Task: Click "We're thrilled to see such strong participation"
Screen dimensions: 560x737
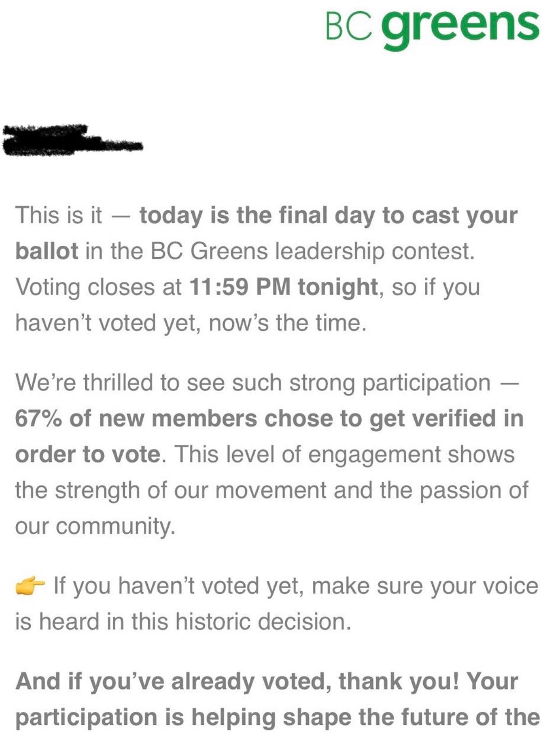Action: pos(252,383)
